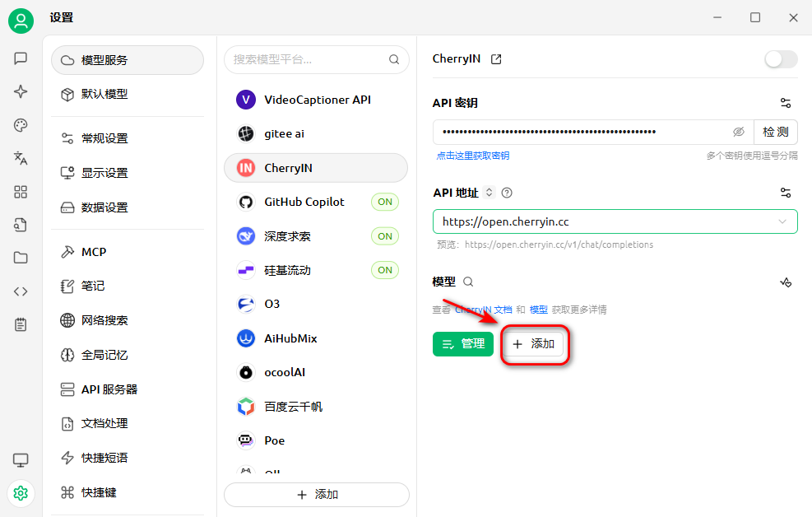
Task: Select the VideoCaptioner API provider
Action: coord(316,100)
